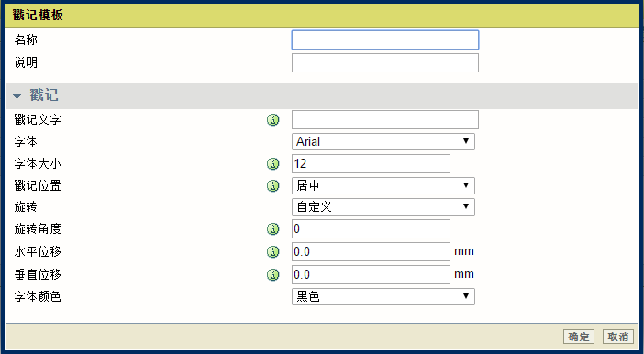Click the 垂直位移 value field
Screen dimensions: 644x354
pyautogui.click(x=371, y=274)
